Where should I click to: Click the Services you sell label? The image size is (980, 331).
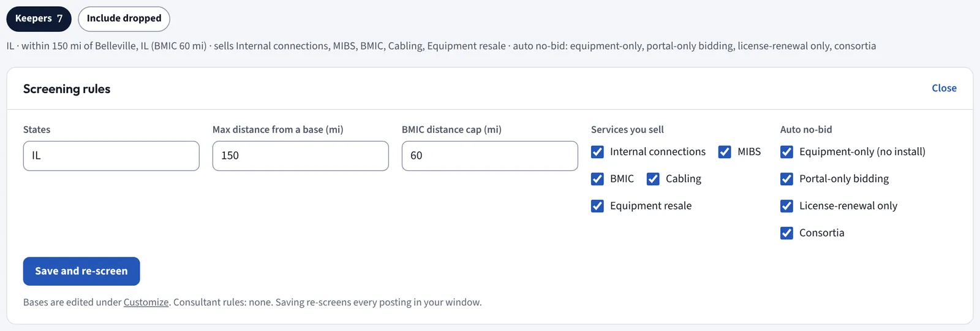(627, 129)
